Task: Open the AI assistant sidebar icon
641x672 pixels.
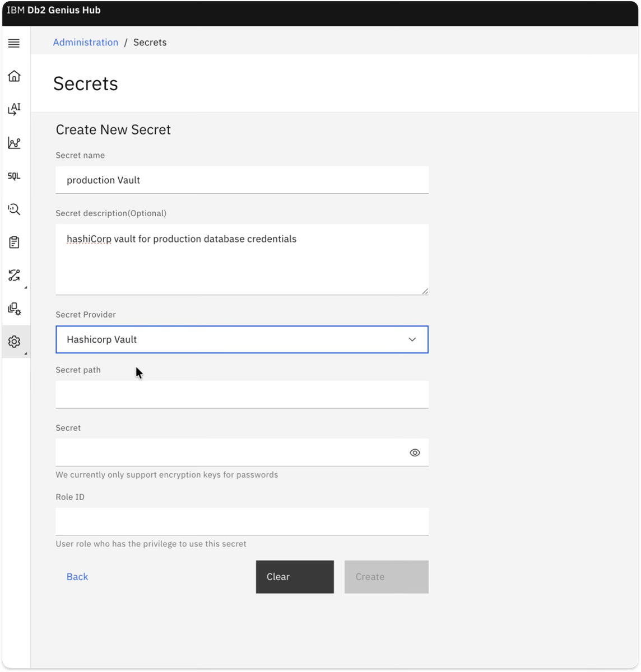Action: tap(14, 109)
